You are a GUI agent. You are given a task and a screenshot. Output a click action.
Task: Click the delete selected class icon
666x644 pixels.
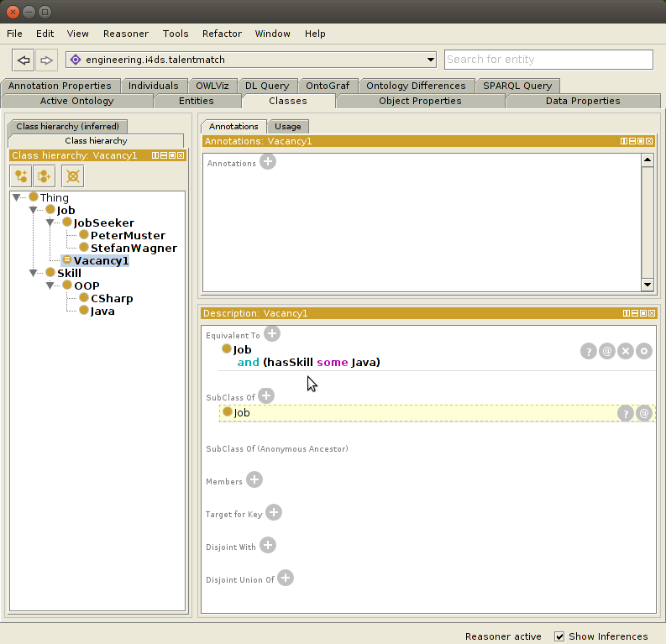coord(74,175)
